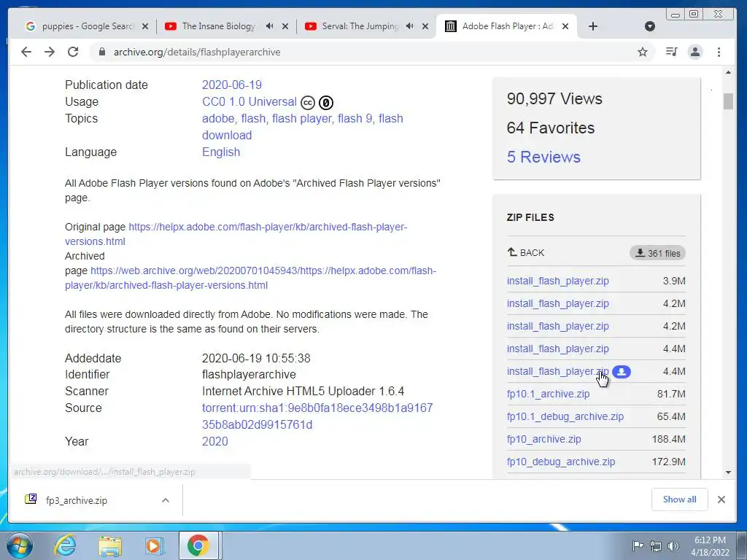The image size is (747, 560).
Task: Open English language link
Action: 221,152
